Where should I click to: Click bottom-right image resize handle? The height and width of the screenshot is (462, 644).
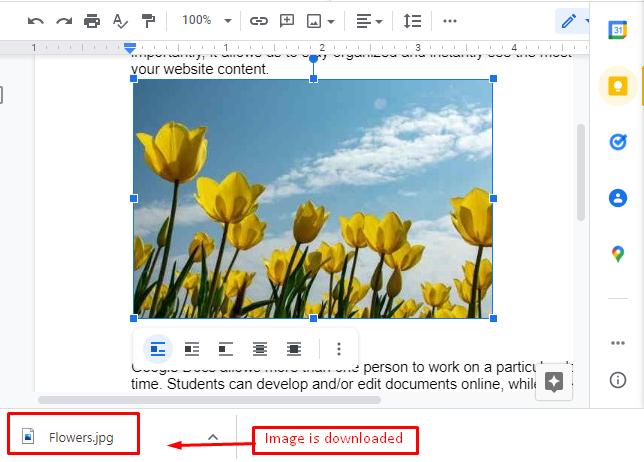493,318
